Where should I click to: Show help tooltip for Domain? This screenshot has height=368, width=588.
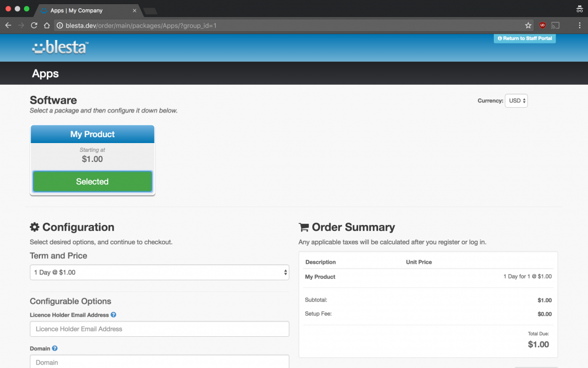55,348
